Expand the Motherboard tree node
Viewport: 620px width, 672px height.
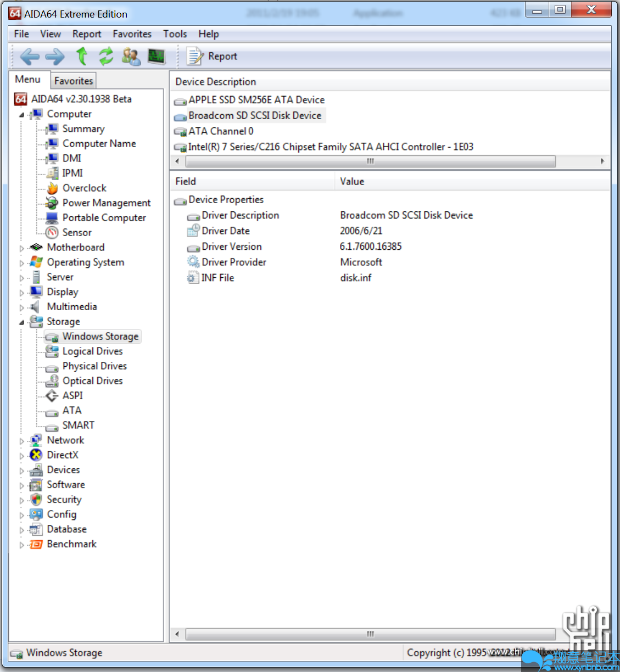pyautogui.click(x=22, y=248)
